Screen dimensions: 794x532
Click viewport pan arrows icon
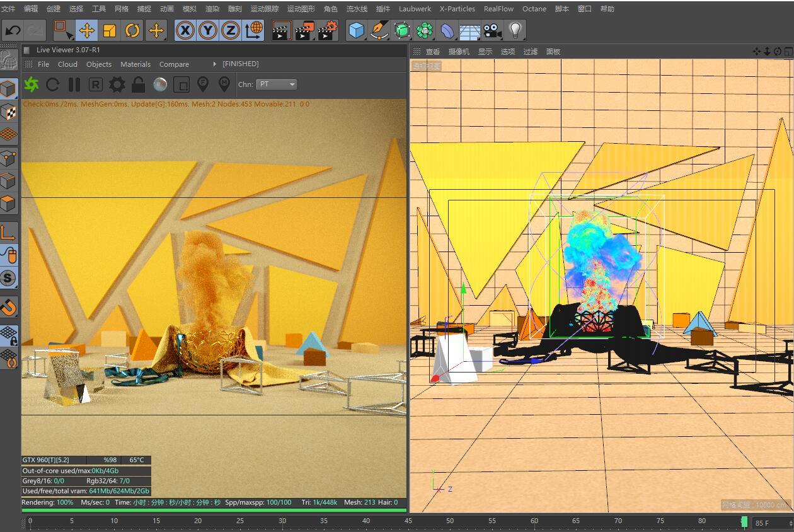(757, 51)
